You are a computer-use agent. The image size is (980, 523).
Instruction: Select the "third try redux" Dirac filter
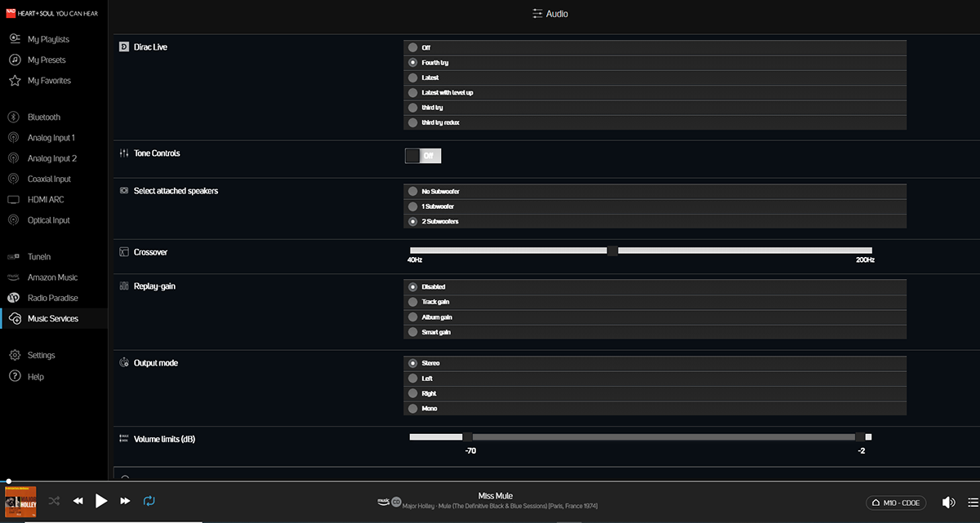click(x=655, y=122)
